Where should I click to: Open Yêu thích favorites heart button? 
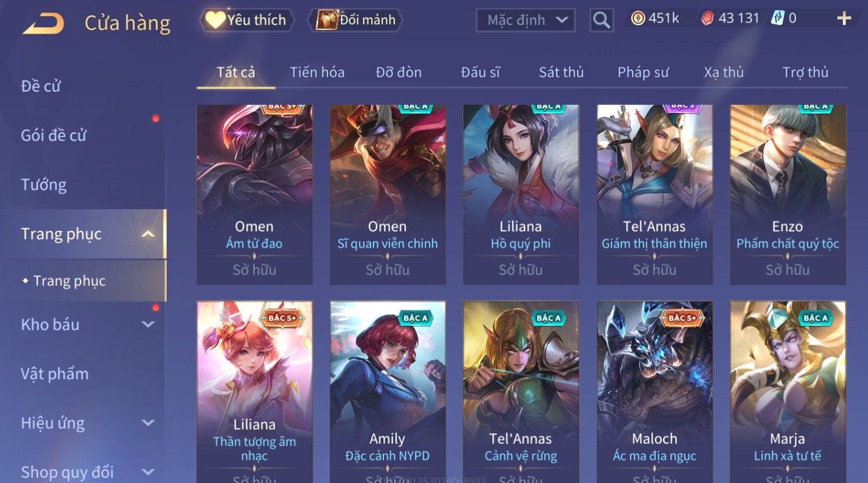click(247, 20)
